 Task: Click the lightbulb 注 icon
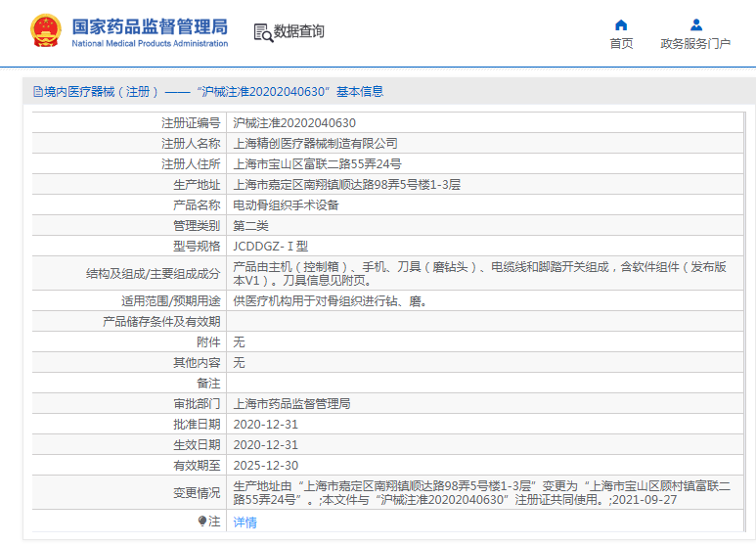click(x=202, y=522)
